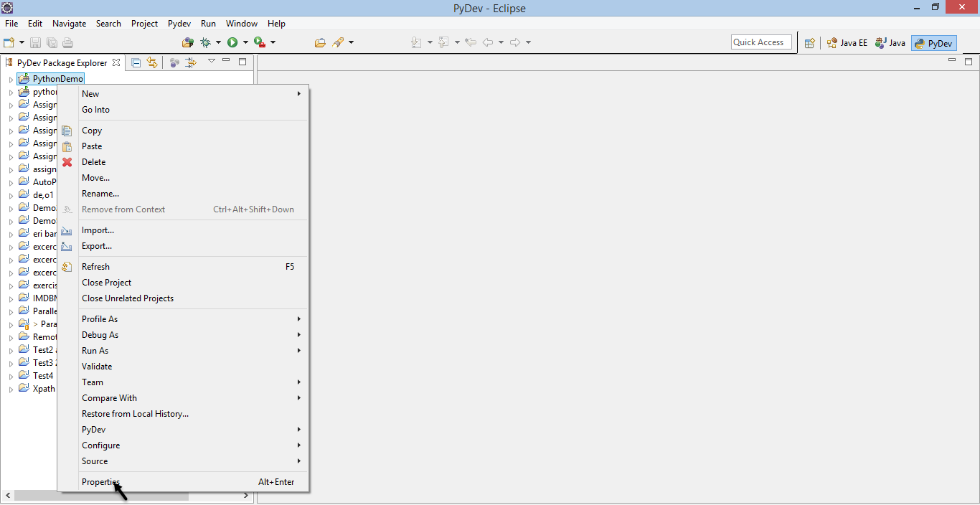Screen dimensions: 980x505
Task: Open the New submenu in context menu
Action: click(x=90, y=94)
